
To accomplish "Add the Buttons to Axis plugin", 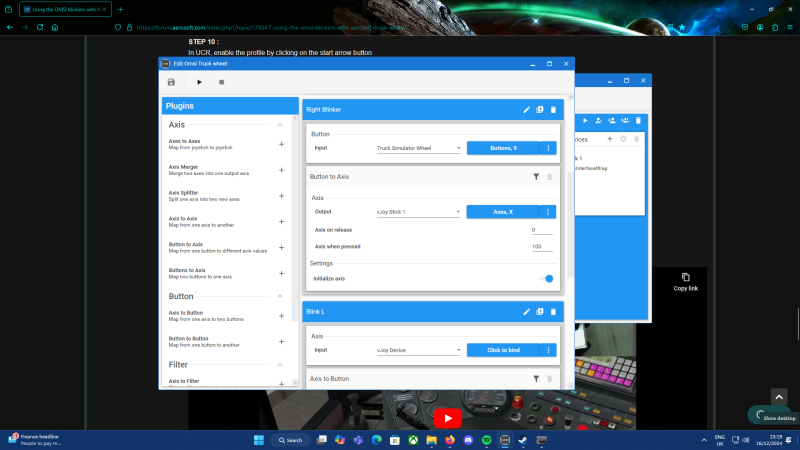I will 282,273.
